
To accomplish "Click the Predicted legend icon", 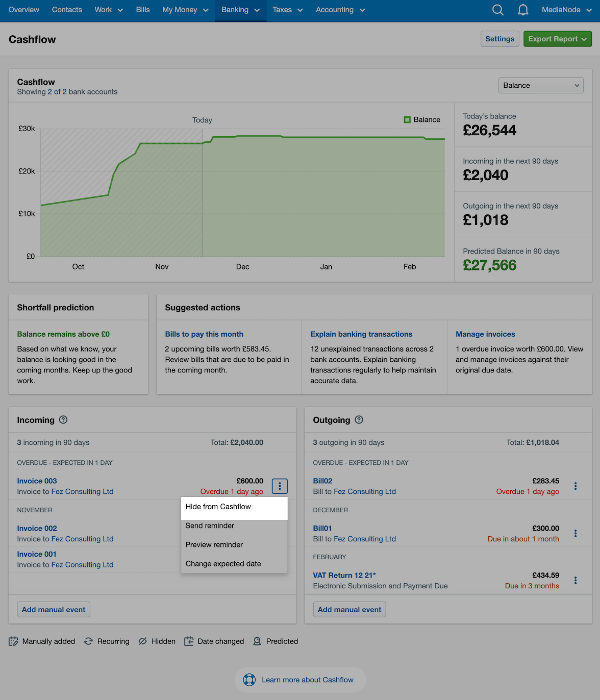I will [257, 641].
